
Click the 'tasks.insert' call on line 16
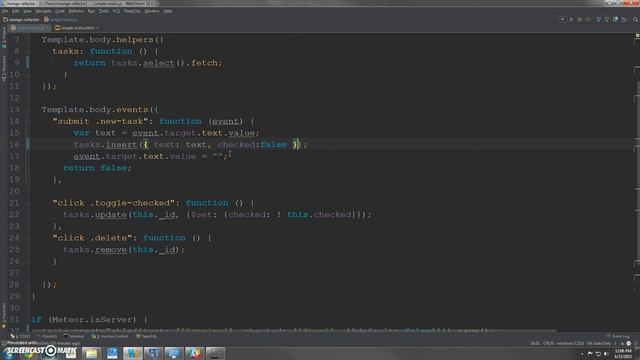click(105, 144)
